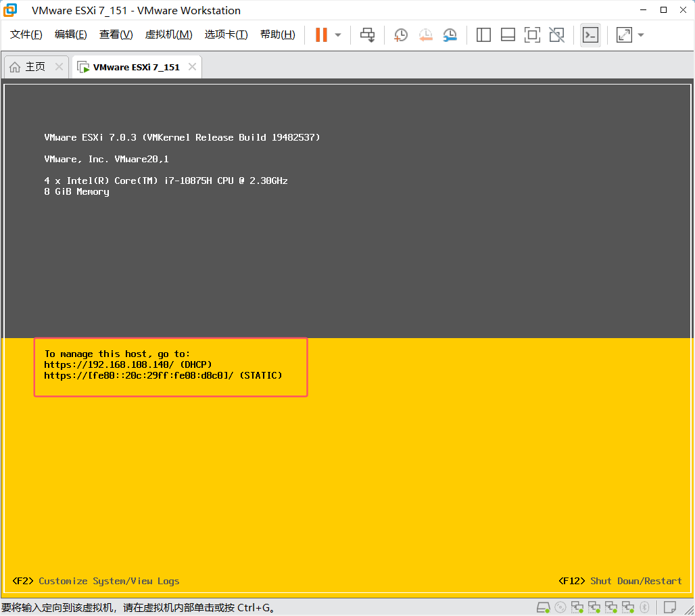Screen dimensions: 695x616
Task: Toggle the library sidebar panel
Action: (483, 34)
